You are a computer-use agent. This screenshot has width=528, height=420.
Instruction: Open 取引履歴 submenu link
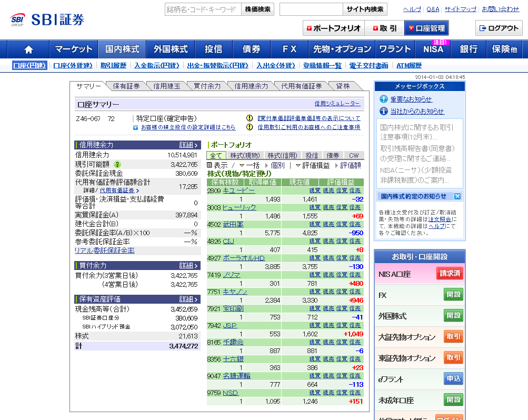[113, 66]
